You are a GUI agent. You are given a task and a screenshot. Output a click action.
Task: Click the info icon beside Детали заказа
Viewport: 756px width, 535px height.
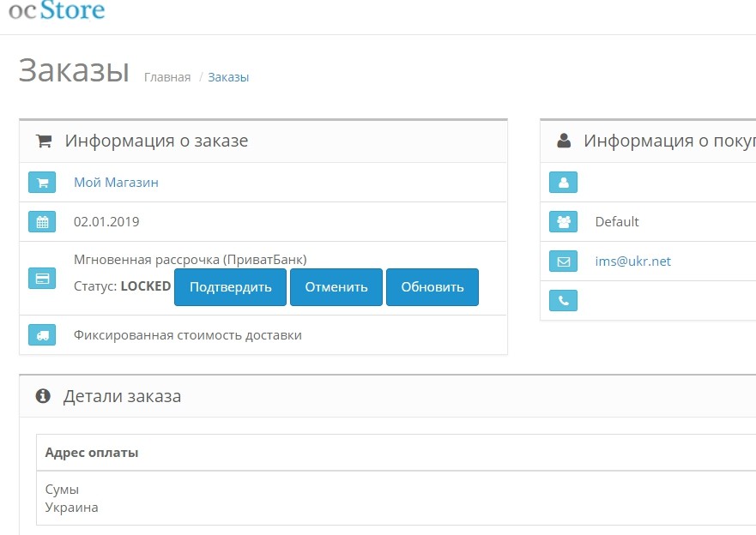pos(43,396)
